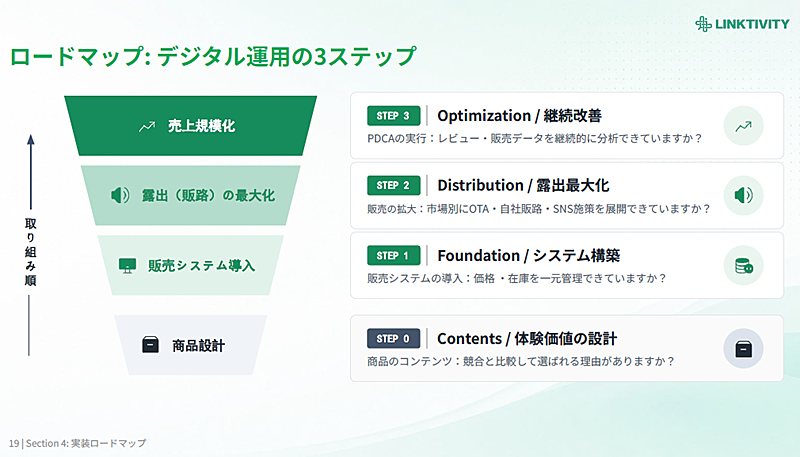Click the database icon in the Foundation card
Screen dimensions: 800x457
tap(743, 265)
